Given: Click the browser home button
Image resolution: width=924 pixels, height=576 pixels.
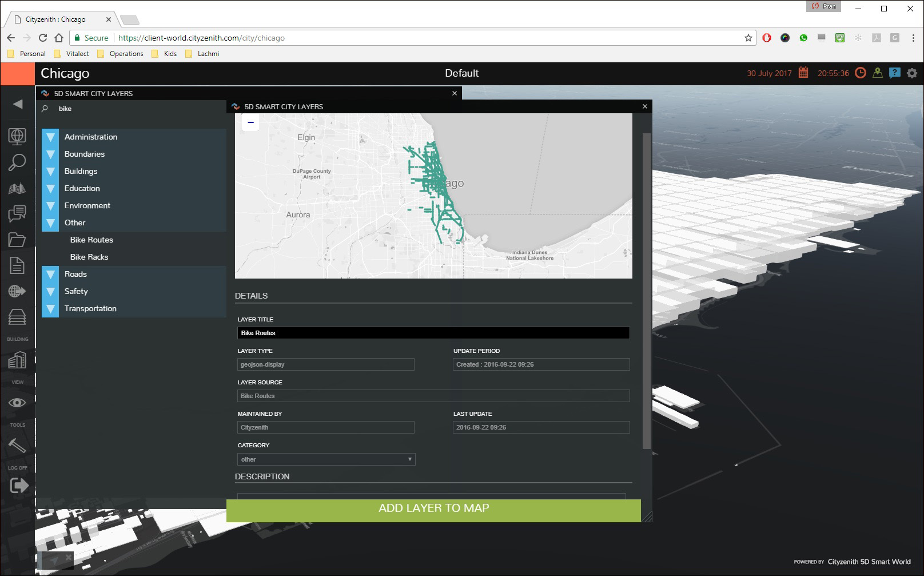Looking at the screenshot, I should click(x=59, y=38).
